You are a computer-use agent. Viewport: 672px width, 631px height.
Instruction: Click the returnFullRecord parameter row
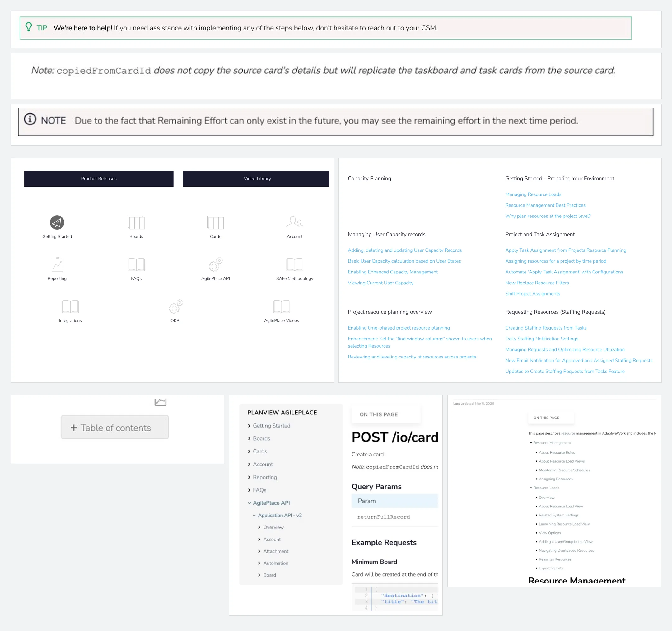coord(394,517)
